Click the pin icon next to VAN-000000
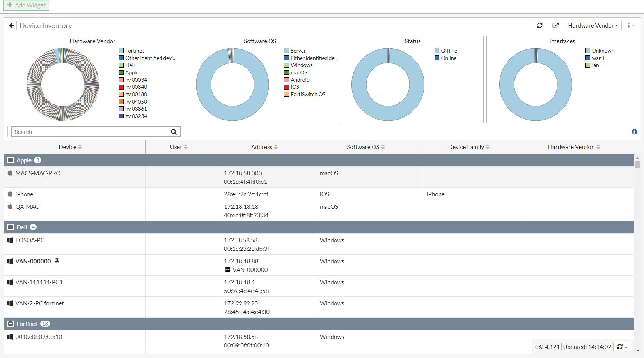 [57, 261]
